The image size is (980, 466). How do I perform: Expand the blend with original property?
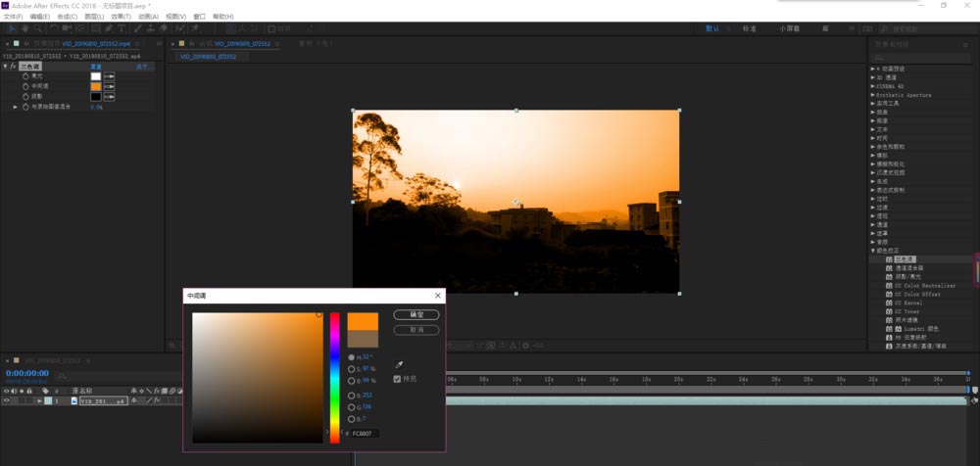[x=15, y=107]
